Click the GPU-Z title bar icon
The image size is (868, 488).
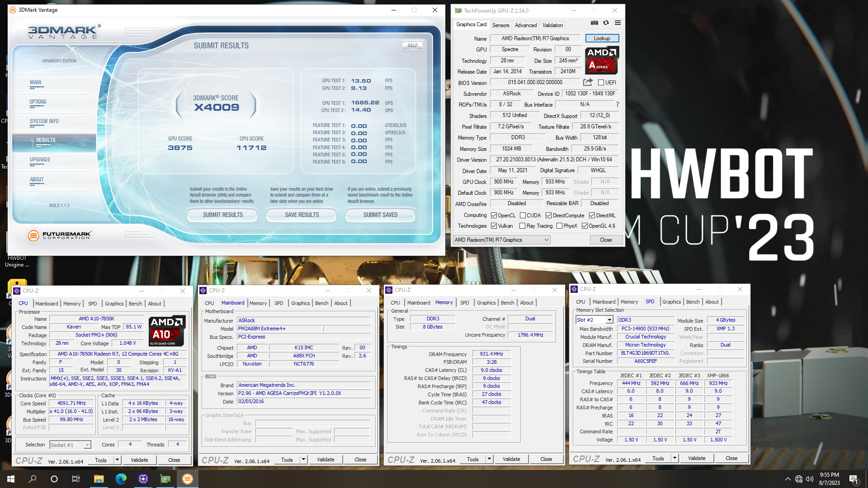(458, 10)
